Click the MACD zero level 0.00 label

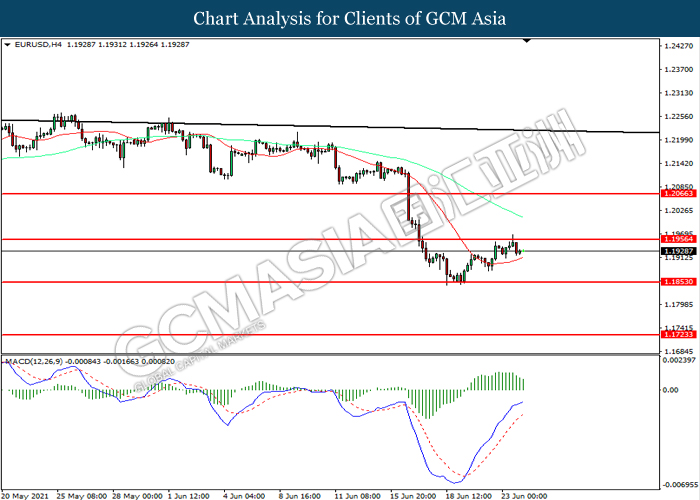(x=671, y=390)
